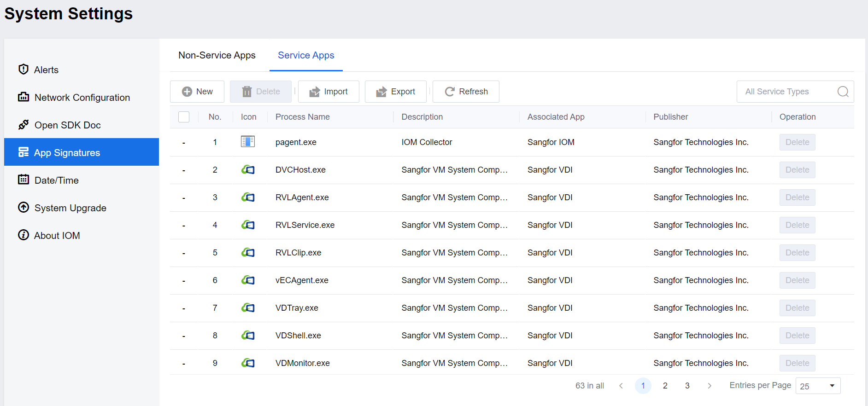Click the DVCHost.exe Sangfor VDI icon
The image size is (868, 406).
click(248, 170)
